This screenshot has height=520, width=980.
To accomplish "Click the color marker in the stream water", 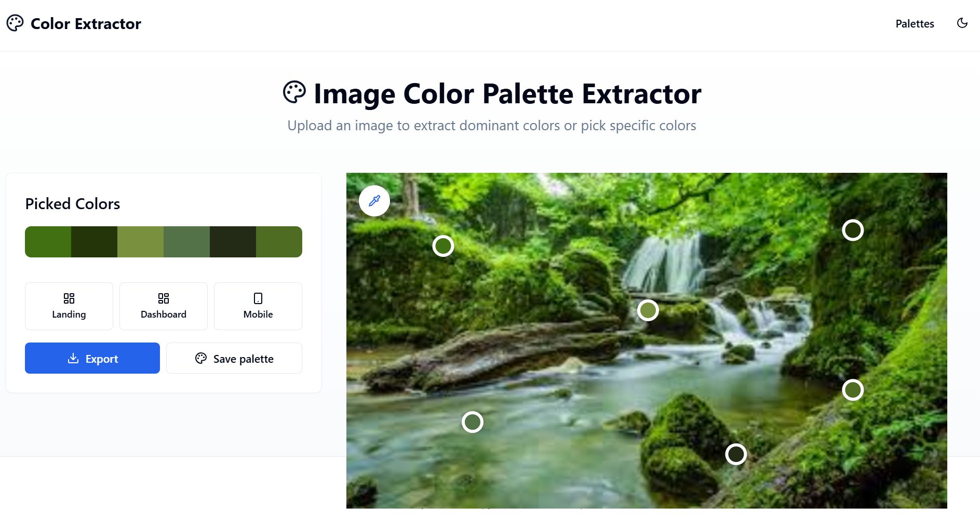I will tap(473, 422).
